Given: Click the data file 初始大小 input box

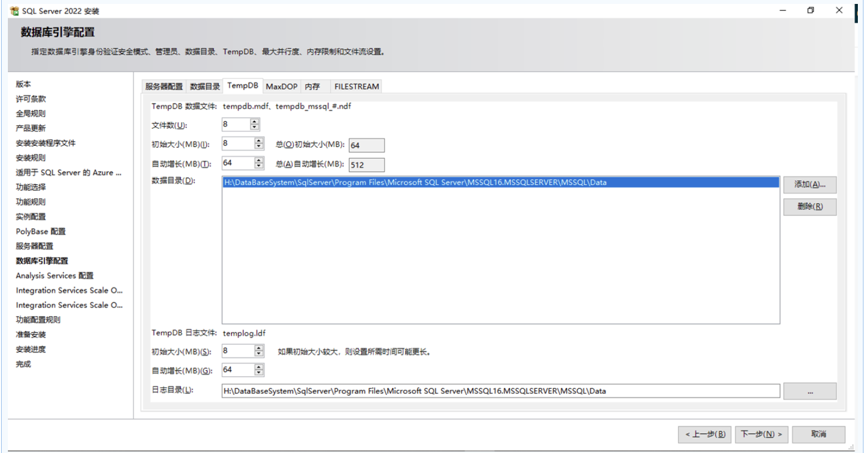Looking at the screenshot, I should 238,144.
